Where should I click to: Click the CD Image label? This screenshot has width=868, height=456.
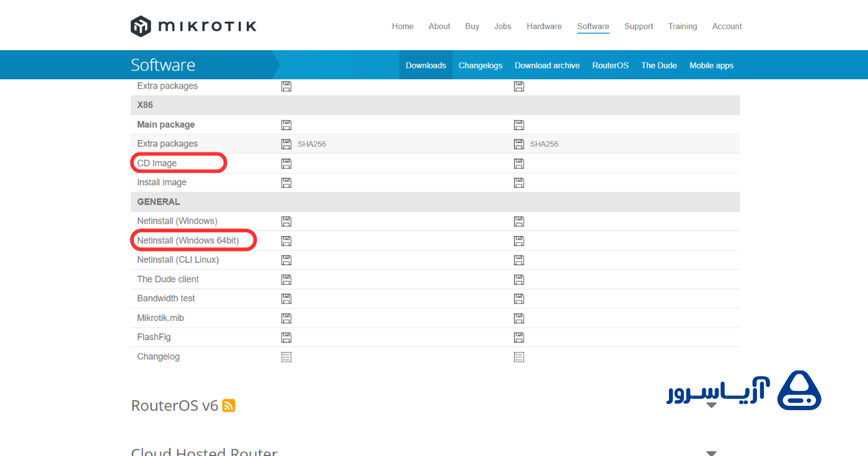157,164
